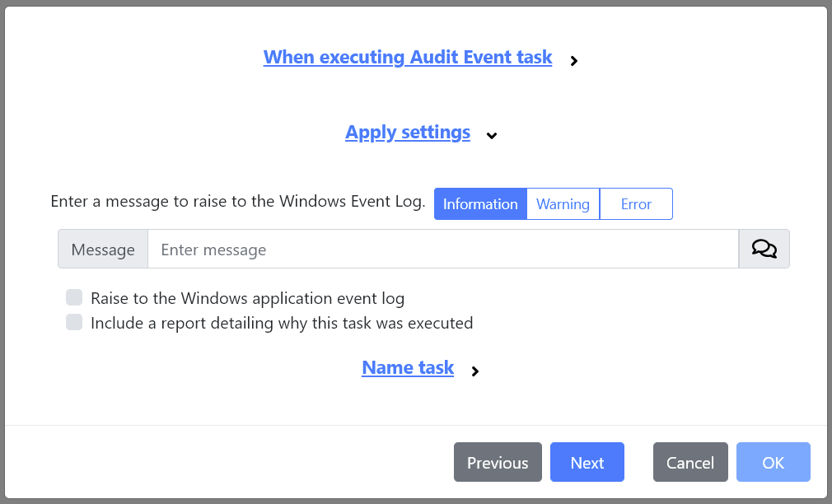Cancel the task wizard

(690, 462)
